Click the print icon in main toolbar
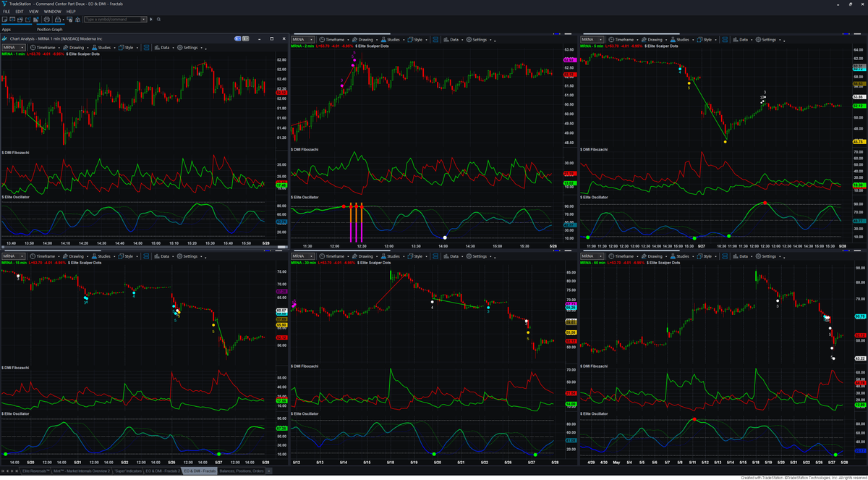This screenshot has height=480, width=868. [x=47, y=20]
